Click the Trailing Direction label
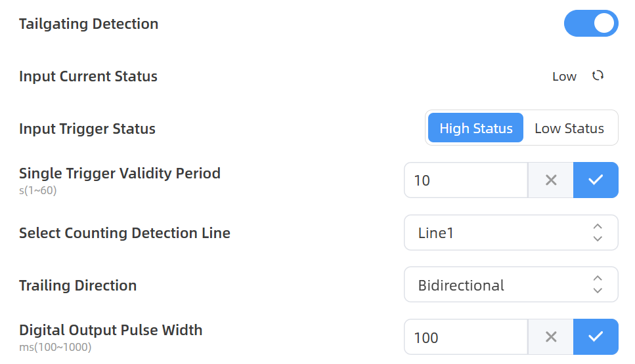The width and height of the screenshot is (635, 364). click(x=77, y=285)
